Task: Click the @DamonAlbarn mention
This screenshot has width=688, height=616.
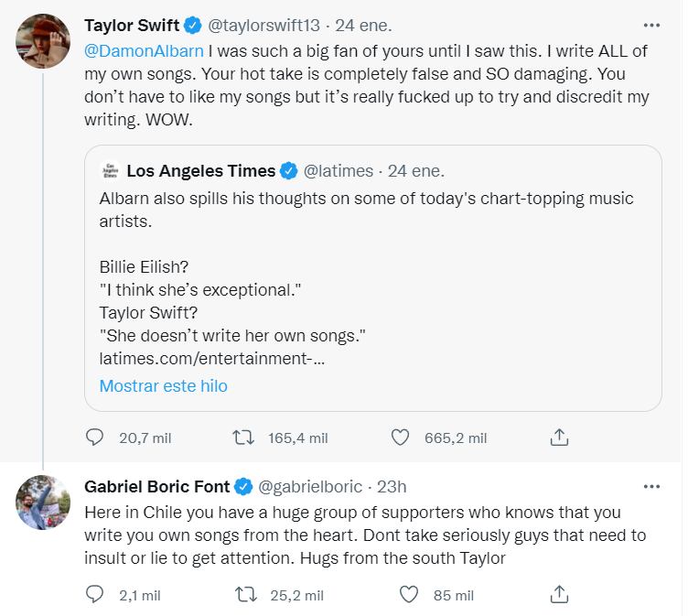Action: (x=144, y=50)
